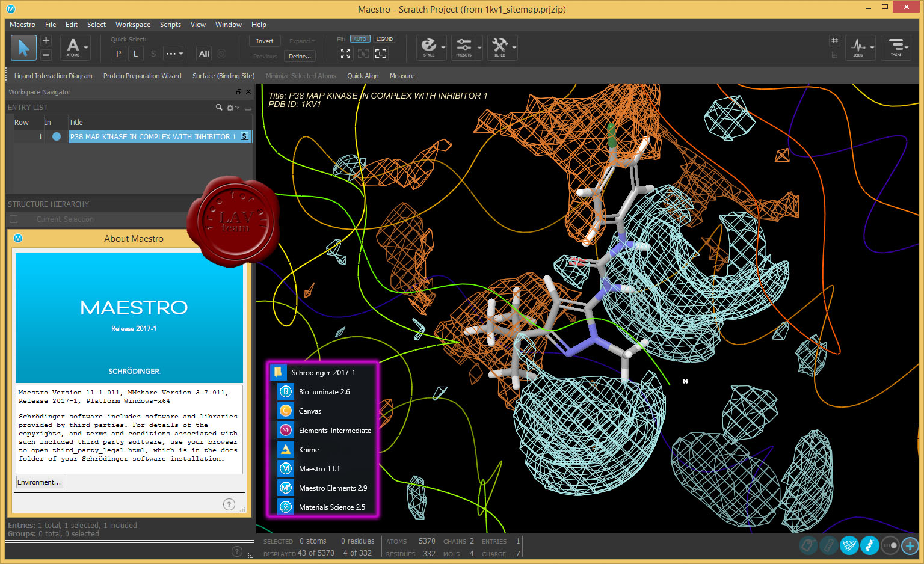Screen dimensions: 924x564
Task: Open the File menu
Action: point(51,25)
